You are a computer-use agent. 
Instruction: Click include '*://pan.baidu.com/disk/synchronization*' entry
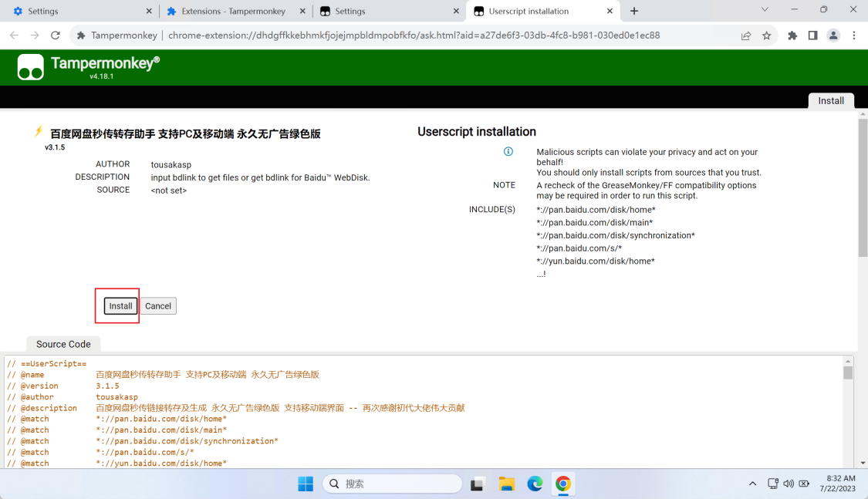616,236
